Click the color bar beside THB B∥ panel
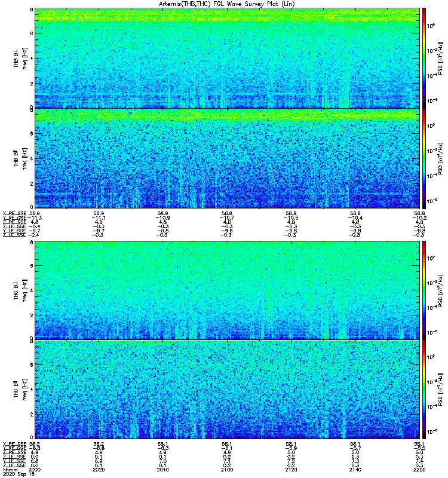This screenshot has width=448, height=478. pyautogui.click(x=424, y=158)
